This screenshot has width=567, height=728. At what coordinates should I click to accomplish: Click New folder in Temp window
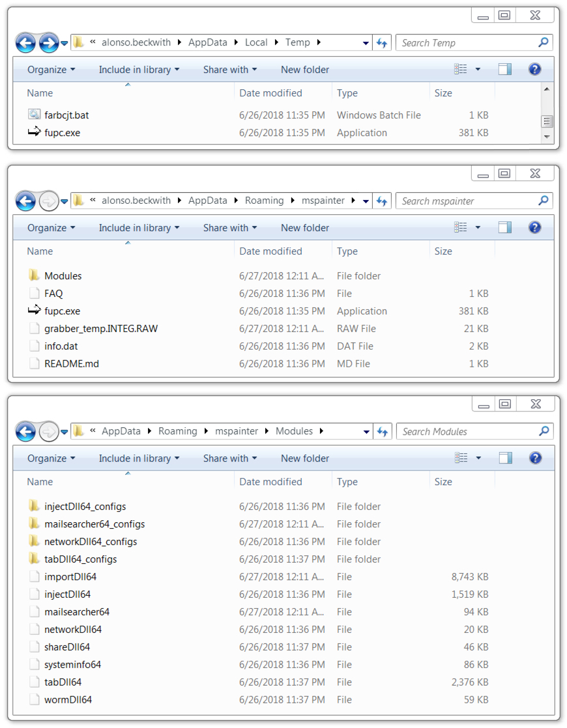click(x=305, y=70)
